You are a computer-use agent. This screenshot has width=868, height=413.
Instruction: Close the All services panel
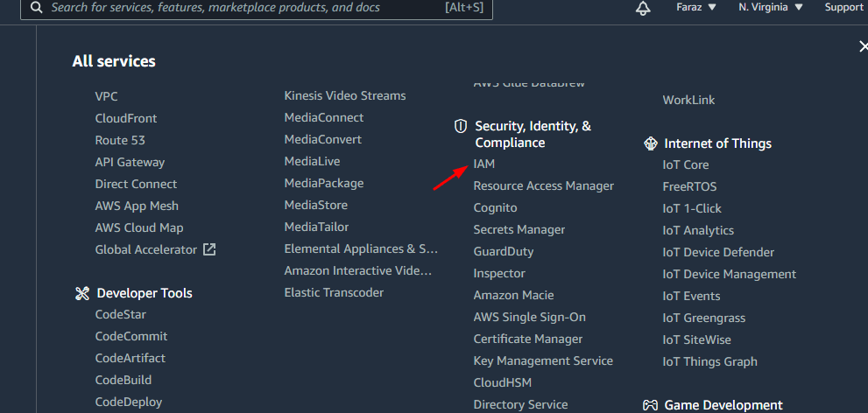pyautogui.click(x=863, y=46)
